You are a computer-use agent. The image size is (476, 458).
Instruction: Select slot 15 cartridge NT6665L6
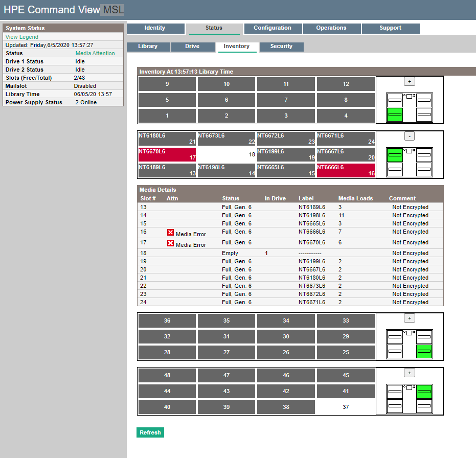[x=286, y=170]
